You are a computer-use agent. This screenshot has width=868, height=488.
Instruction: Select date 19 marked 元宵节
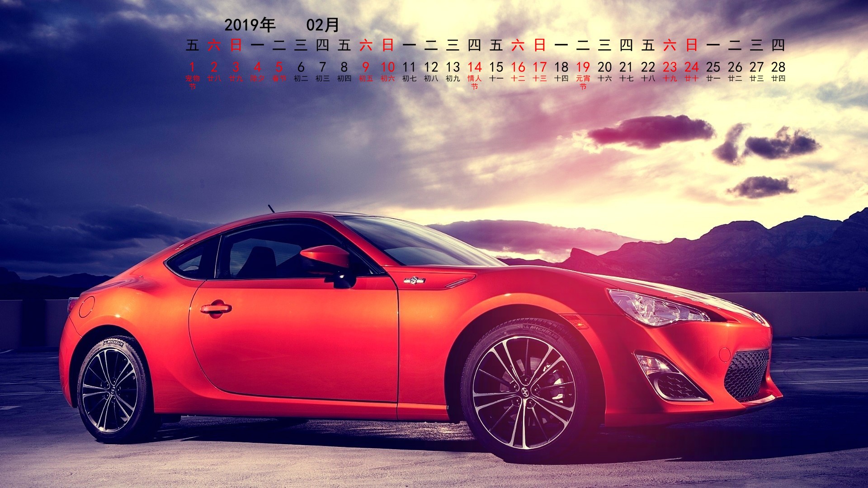tap(583, 67)
